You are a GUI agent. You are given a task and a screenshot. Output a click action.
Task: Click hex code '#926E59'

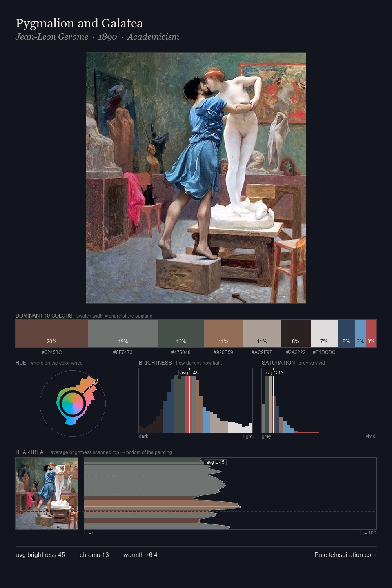pyautogui.click(x=223, y=352)
